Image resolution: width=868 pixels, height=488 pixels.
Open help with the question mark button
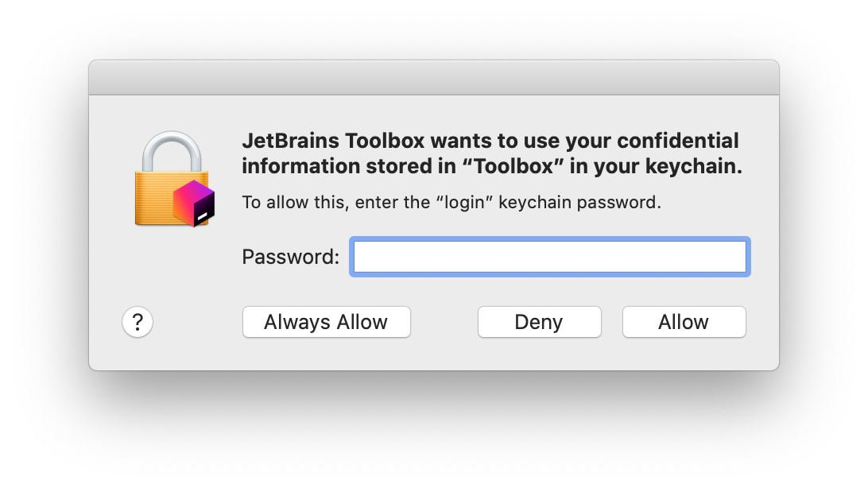[x=138, y=322]
